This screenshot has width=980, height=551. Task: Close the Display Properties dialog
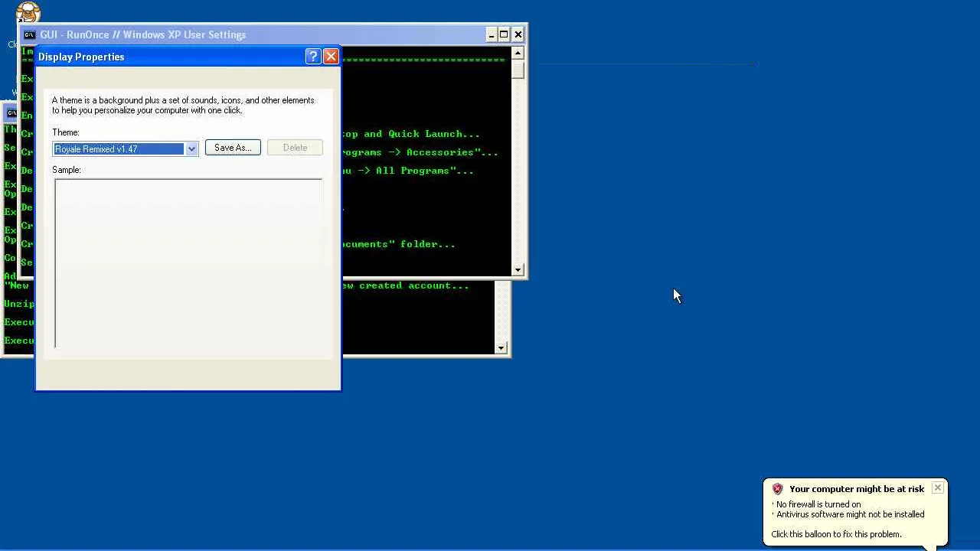(x=331, y=57)
